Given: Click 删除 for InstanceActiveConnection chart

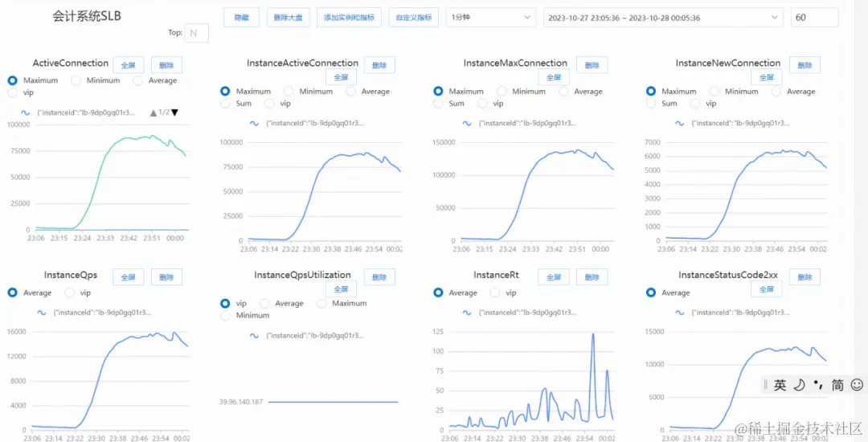Looking at the screenshot, I should [x=379, y=65].
